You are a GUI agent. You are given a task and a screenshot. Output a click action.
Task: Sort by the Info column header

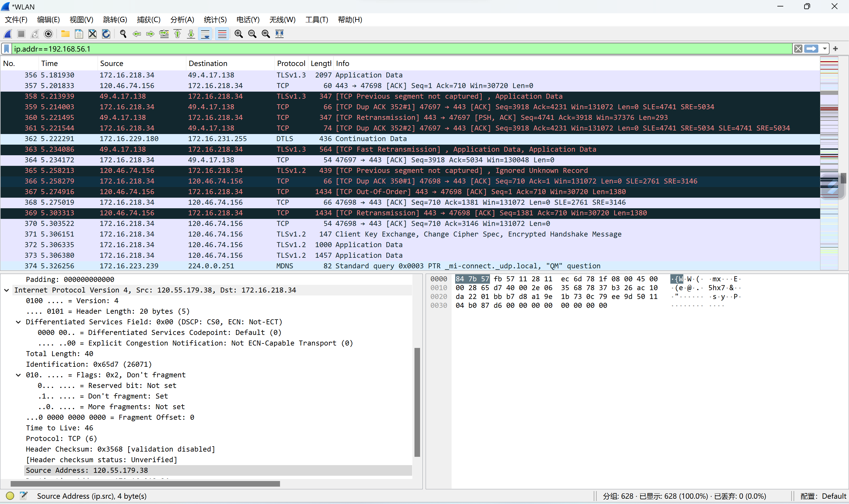tap(576, 64)
